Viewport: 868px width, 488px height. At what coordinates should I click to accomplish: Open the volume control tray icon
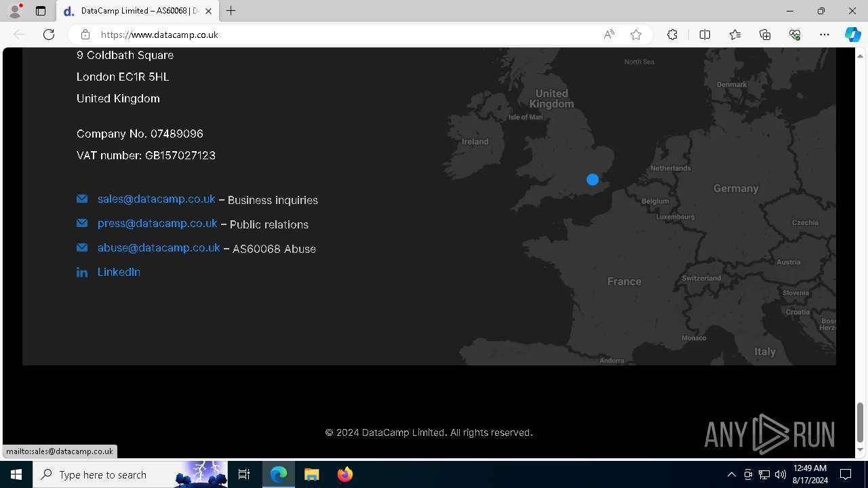(x=781, y=474)
